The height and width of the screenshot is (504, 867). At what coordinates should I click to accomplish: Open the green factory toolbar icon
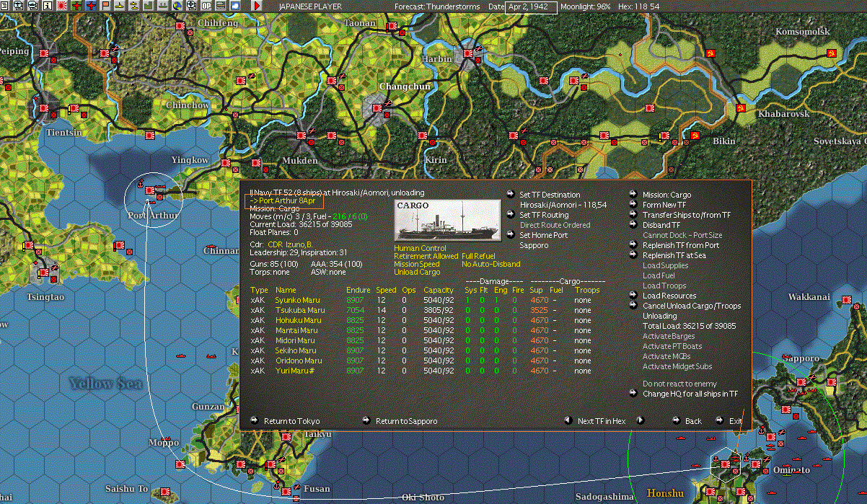[x=149, y=6]
